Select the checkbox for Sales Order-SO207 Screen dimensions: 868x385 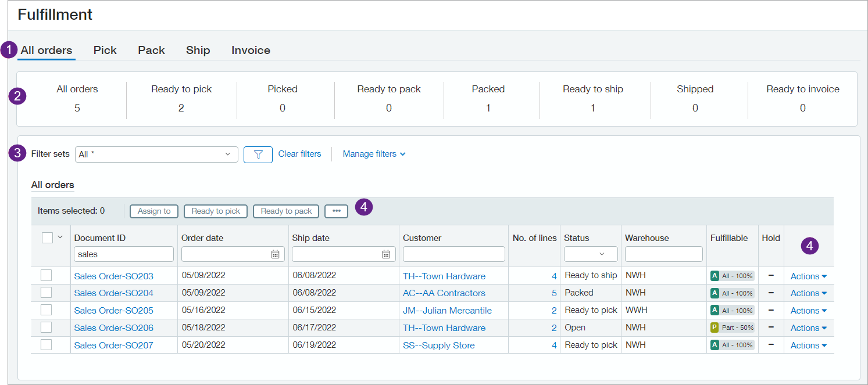46,345
